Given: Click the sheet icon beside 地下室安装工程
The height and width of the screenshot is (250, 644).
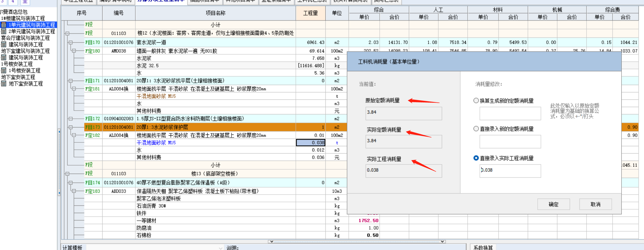Looking at the screenshot, I should click(4, 84).
